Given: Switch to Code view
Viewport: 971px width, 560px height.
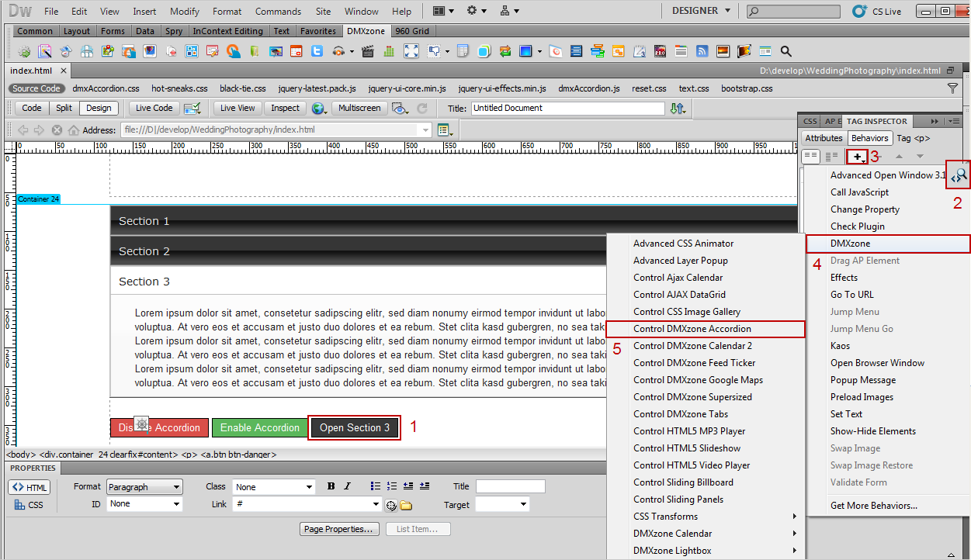Looking at the screenshot, I should point(32,109).
